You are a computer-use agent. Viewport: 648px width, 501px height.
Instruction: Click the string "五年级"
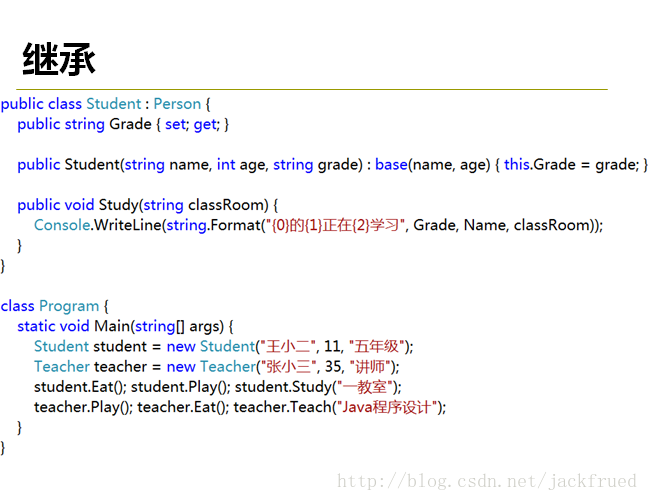[376, 346]
